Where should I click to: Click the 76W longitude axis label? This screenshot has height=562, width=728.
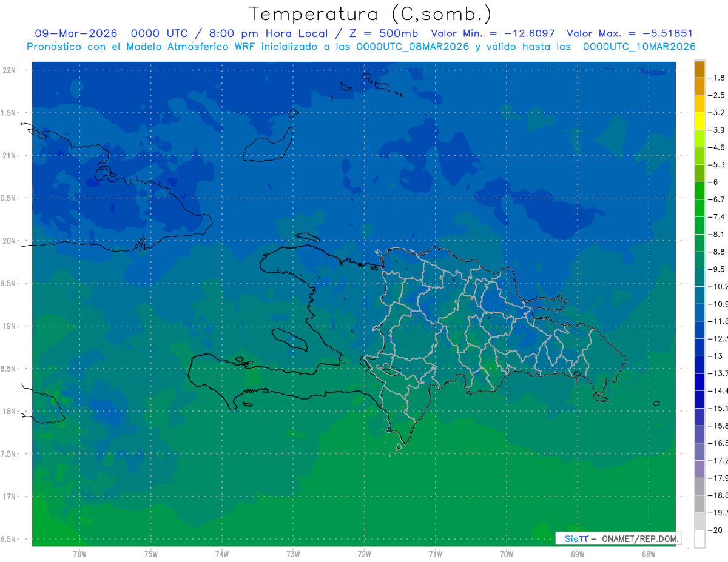(79, 554)
